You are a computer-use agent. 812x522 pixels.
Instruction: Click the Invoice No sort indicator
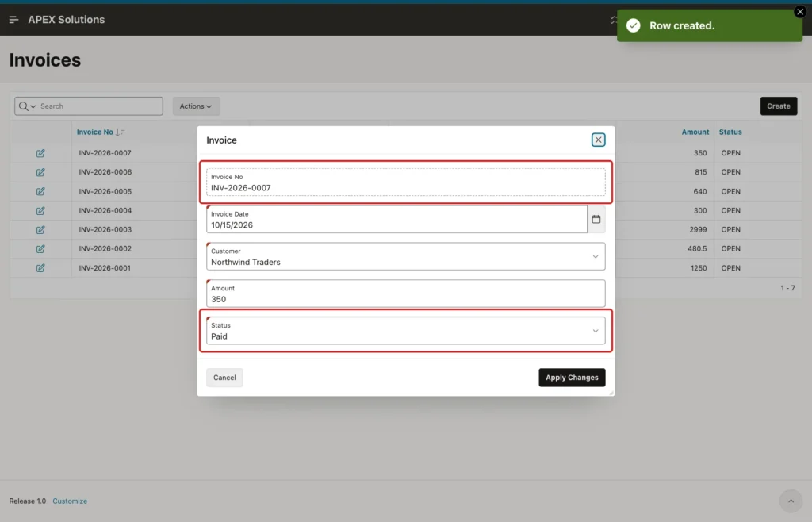121,132
